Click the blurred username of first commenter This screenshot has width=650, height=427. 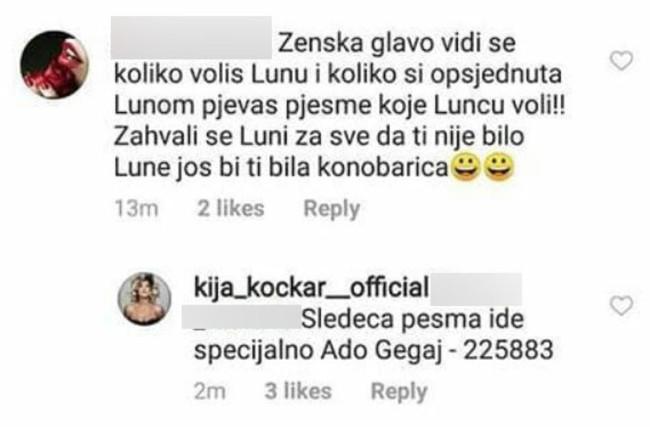coord(192,37)
